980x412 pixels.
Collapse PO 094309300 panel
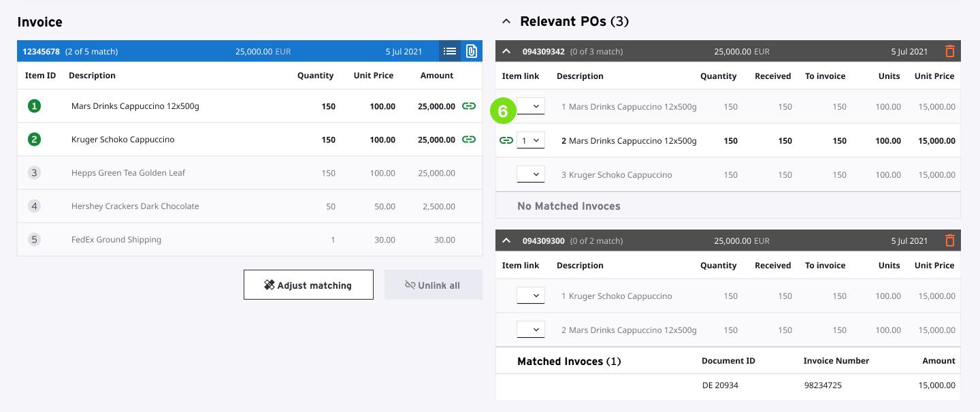click(507, 240)
